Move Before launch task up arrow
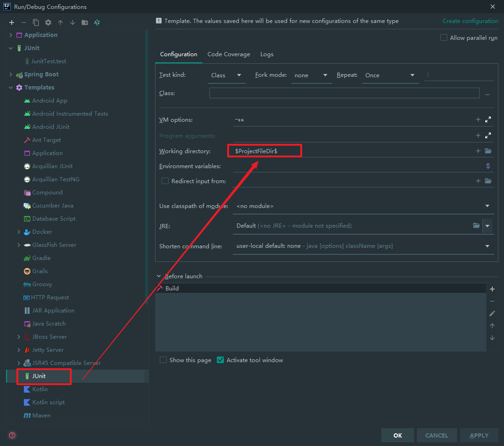 (x=492, y=326)
